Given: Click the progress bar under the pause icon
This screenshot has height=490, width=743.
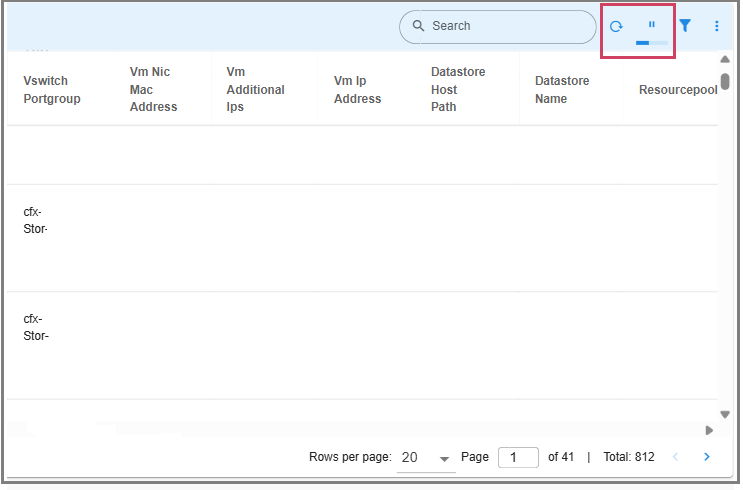Looking at the screenshot, I should [x=652, y=43].
